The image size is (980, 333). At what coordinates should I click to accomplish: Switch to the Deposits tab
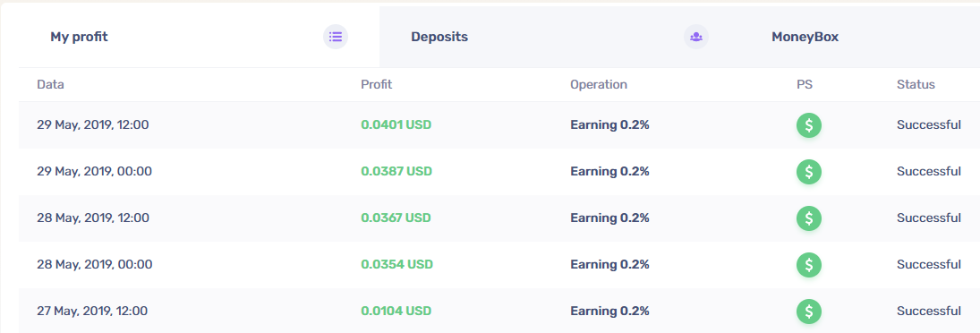tap(559, 37)
